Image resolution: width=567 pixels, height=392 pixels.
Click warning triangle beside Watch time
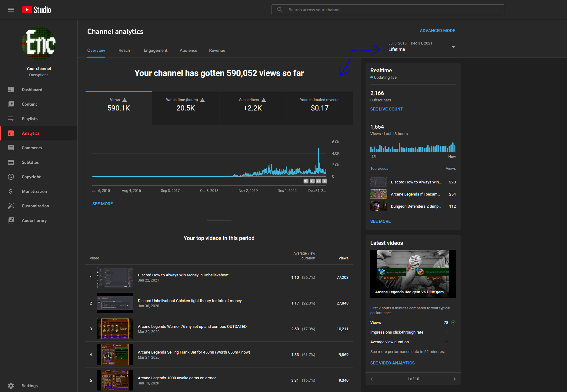[202, 100]
